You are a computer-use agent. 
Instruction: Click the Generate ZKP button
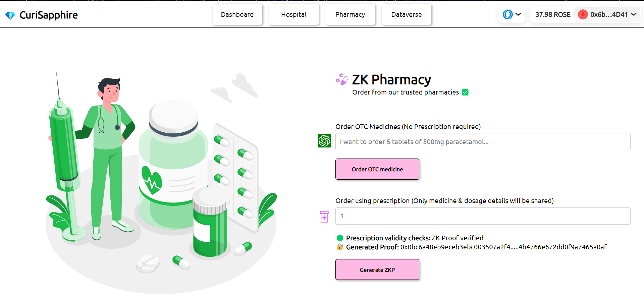tap(377, 269)
